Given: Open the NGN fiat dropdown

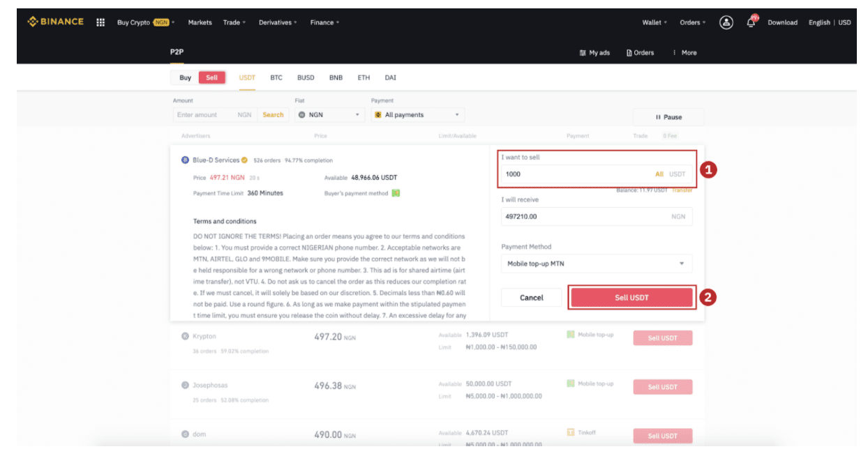Looking at the screenshot, I should click(330, 115).
